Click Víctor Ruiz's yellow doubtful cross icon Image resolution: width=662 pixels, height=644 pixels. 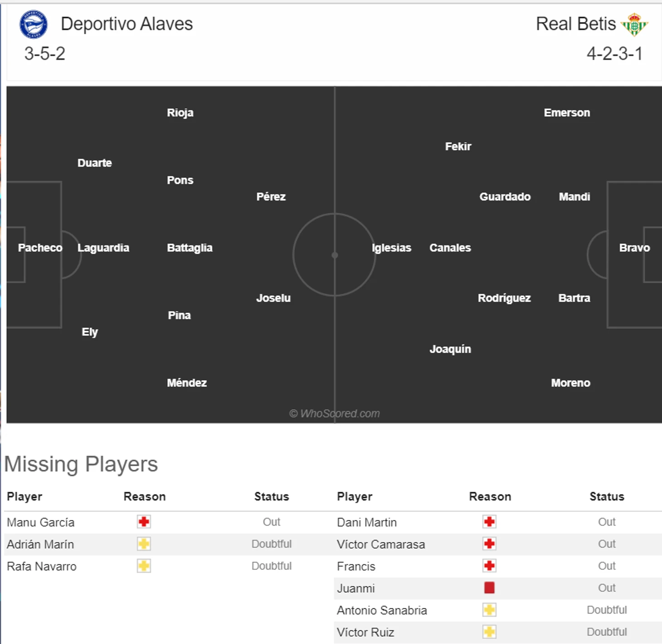(x=489, y=632)
